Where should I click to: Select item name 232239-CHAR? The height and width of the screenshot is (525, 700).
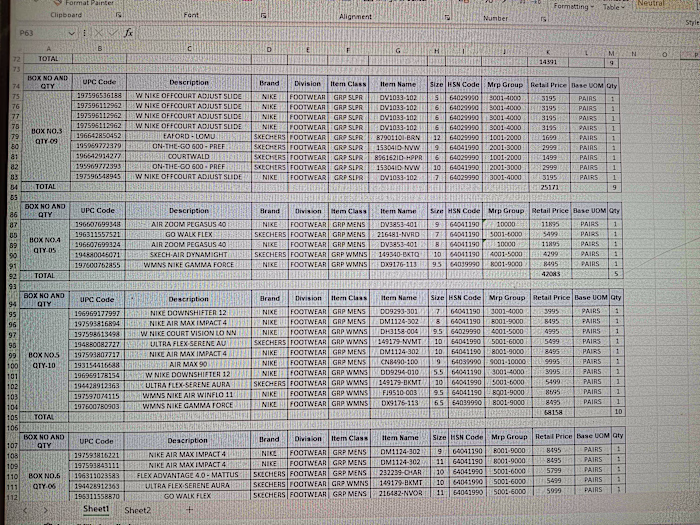coord(400,472)
